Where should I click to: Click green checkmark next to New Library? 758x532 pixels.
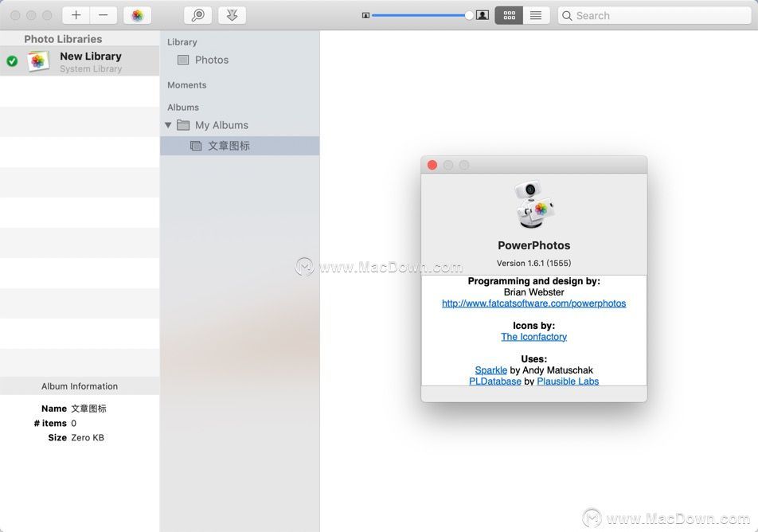click(12, 61)
